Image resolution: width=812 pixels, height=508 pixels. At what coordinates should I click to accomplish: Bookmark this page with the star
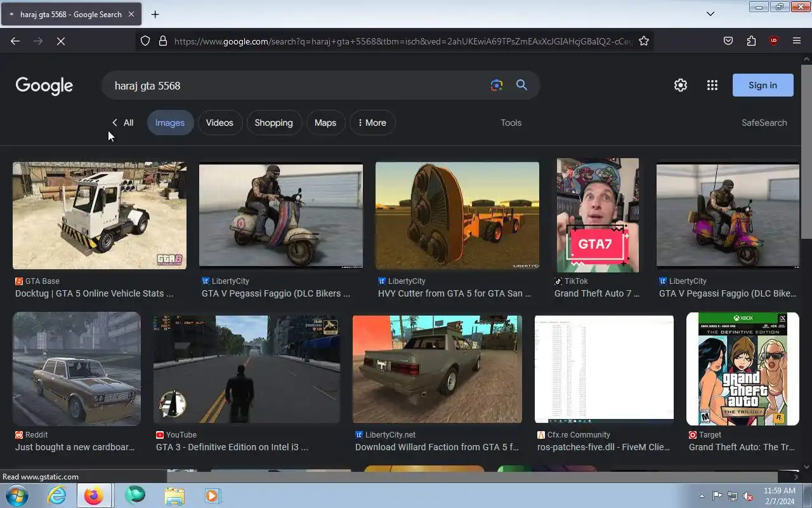click(x=644, y=41)
